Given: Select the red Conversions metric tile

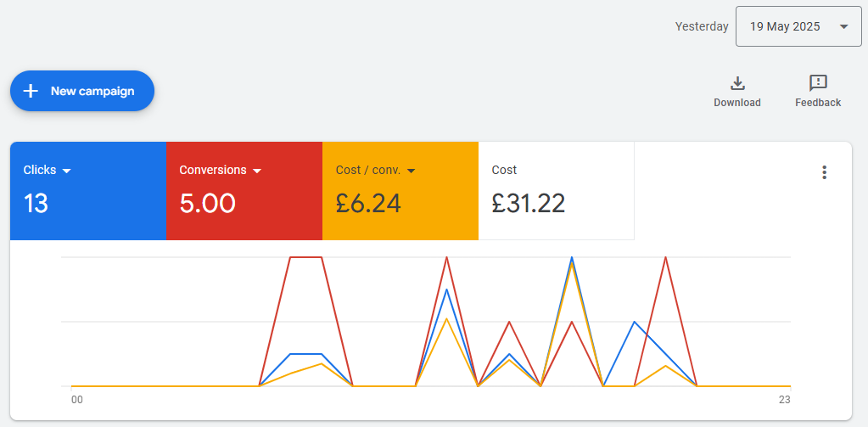Looking at the screenshot, I should (244, 191).
